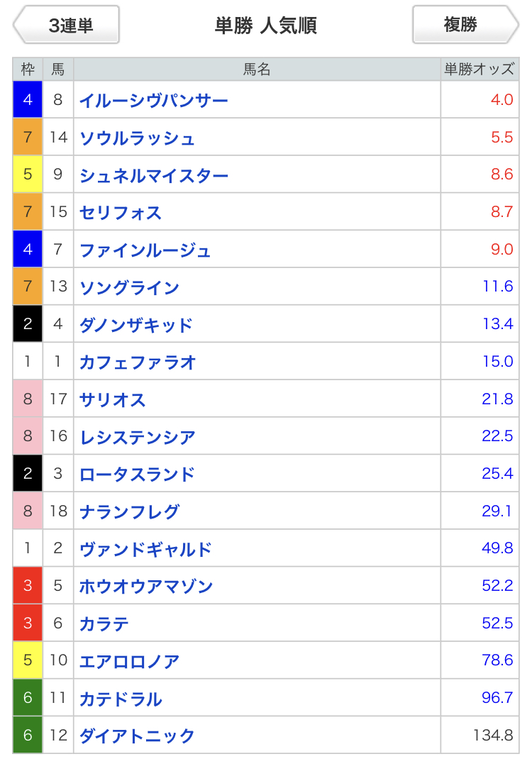Viewport: 532px width, 759px height.
Task: Click the 馬名 column header
Action: click(257, 69)
